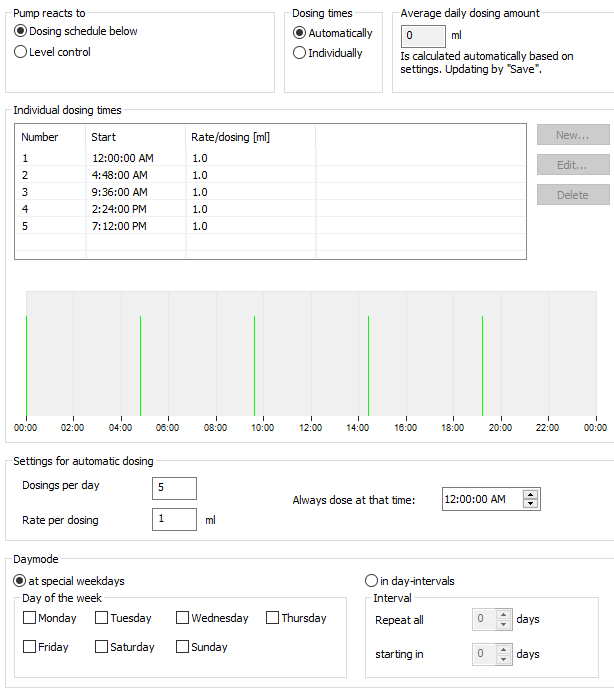Increase 'Repeat all' days with up arrow
The image size is (614, 689).
pyautogui.click(x=504, y=614)
